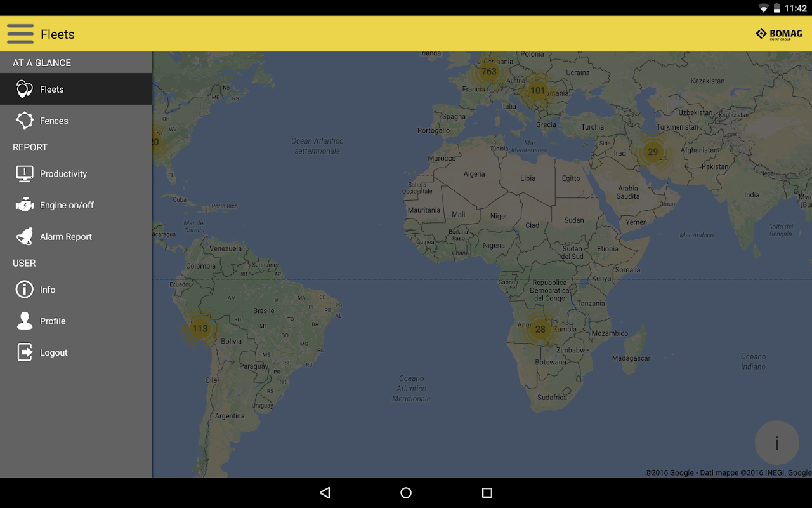Tap the Argentina label on the map
The image size is (812, 508).
click(x=230, y=416)
